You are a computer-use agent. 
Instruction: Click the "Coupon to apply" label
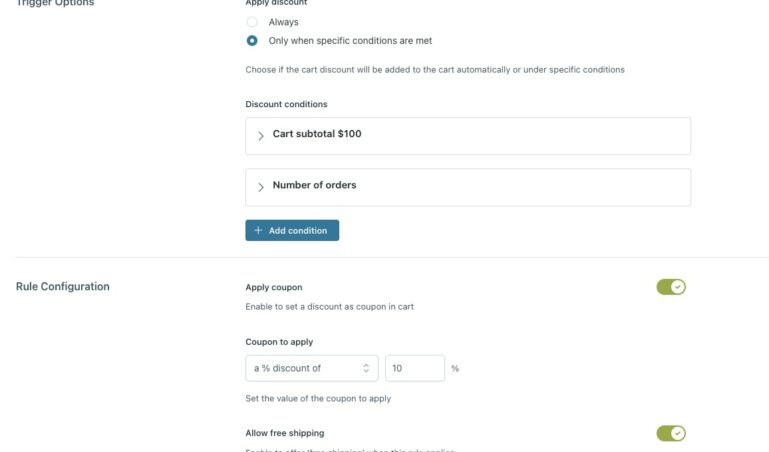click(x=279, y=342)
